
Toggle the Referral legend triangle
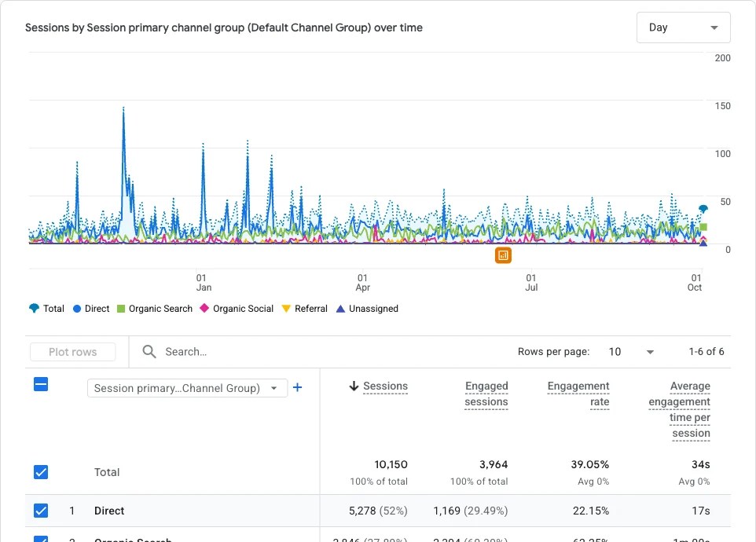coord(286,309)
